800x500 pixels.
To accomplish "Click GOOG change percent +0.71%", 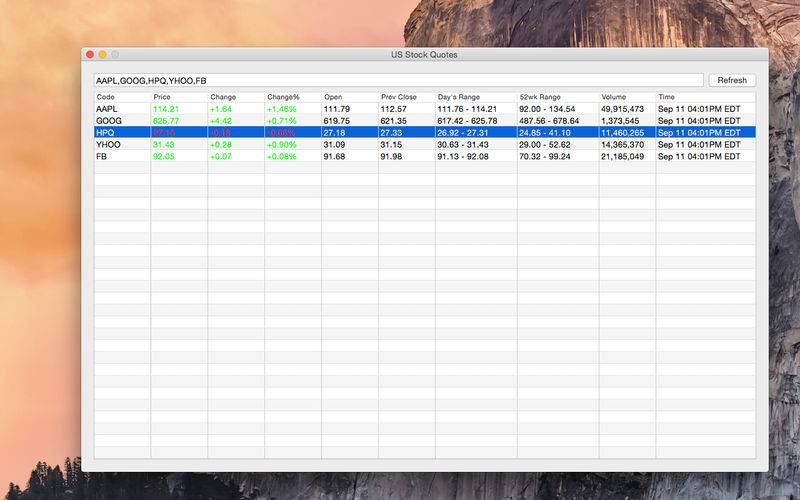I will click(x=282, y=121).
